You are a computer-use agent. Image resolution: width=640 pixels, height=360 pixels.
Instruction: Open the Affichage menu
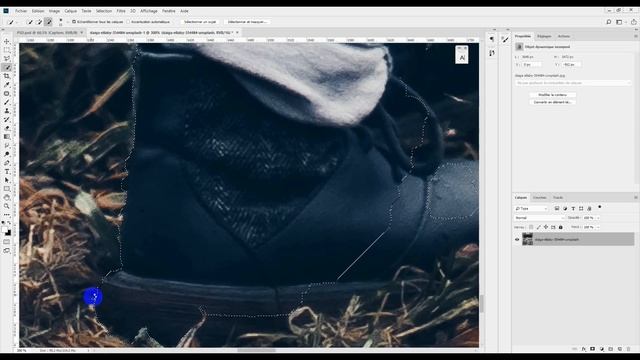point(149,11)
